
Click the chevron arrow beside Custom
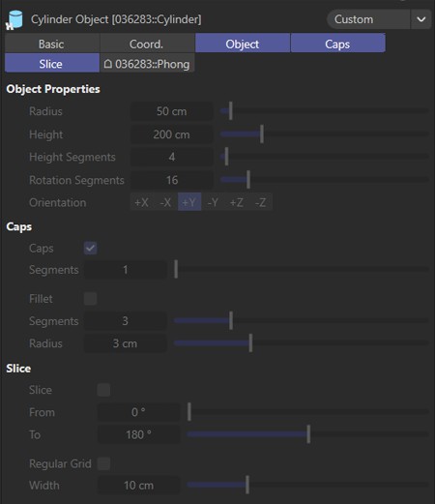(420, 19)
